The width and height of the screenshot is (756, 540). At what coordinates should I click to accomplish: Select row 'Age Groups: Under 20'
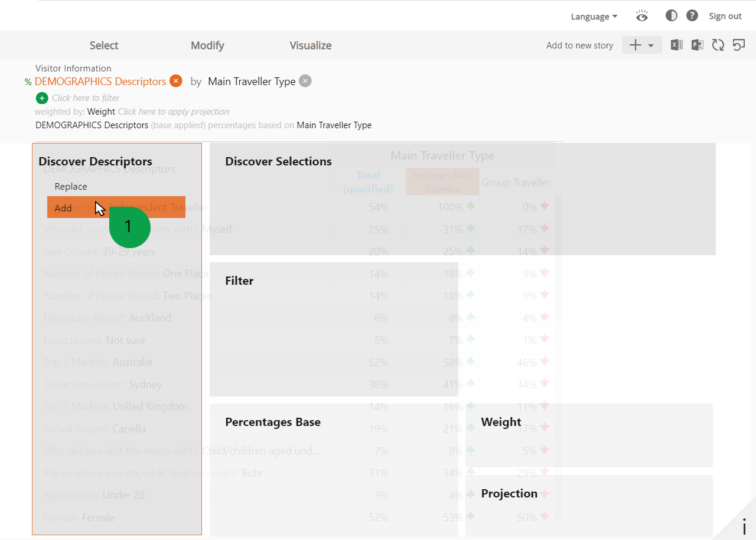(x=94, y=495)
